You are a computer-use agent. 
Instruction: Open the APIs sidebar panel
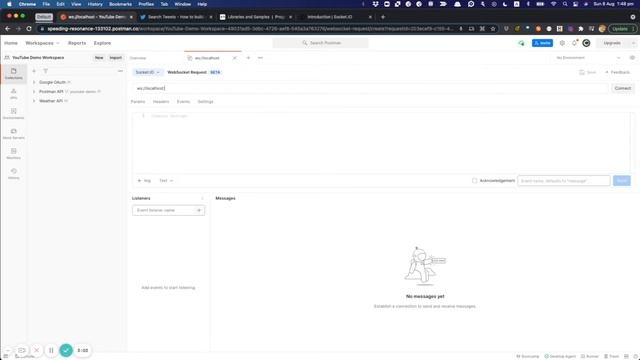pos(13,93)
